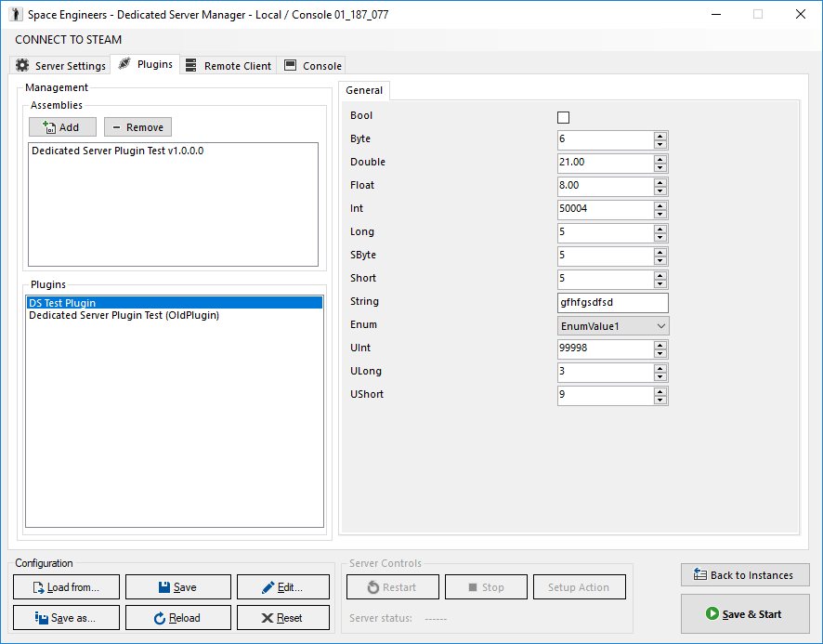The height and width of the screenshot is (644, 823).
Task: Click the server rack icon on Remote Client tab
Action: click(191, 65)
